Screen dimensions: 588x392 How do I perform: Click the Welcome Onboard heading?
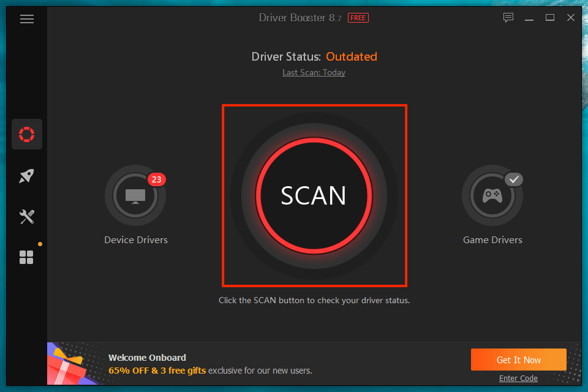point(147,358)
